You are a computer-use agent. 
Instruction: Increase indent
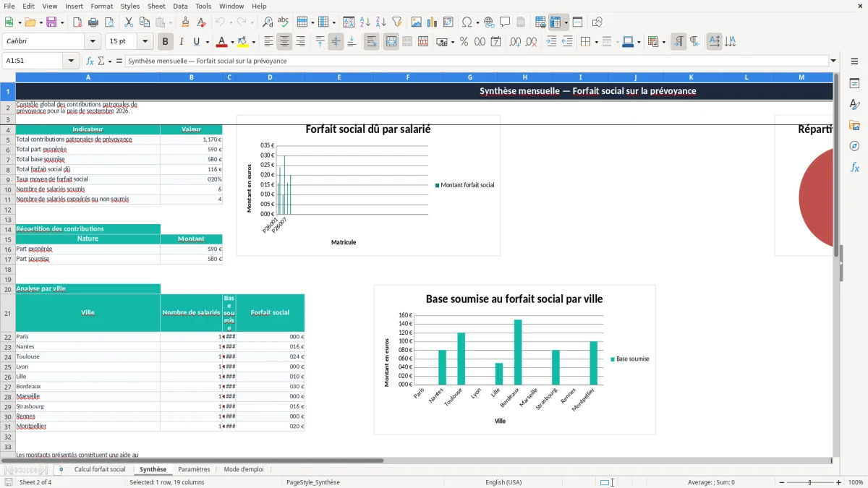(x=551, y=42)
